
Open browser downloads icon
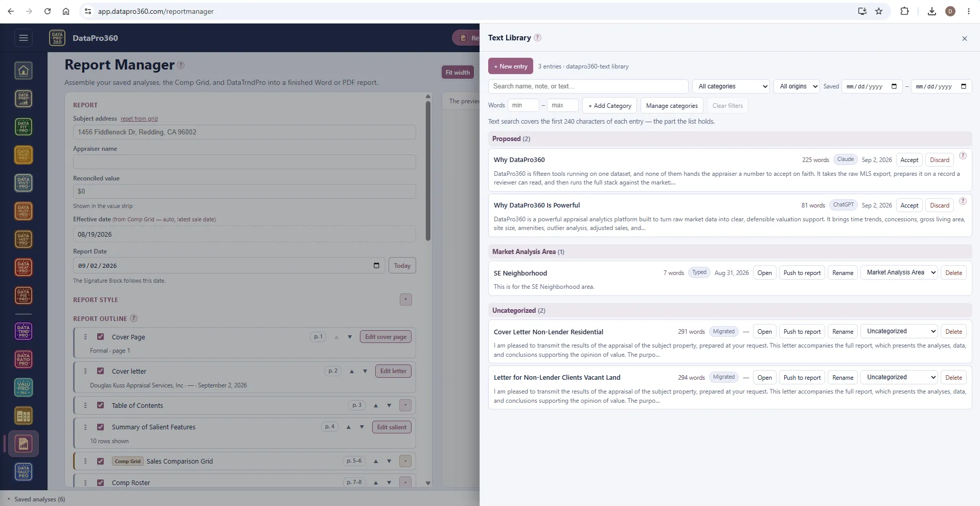(x=932, y=11)
